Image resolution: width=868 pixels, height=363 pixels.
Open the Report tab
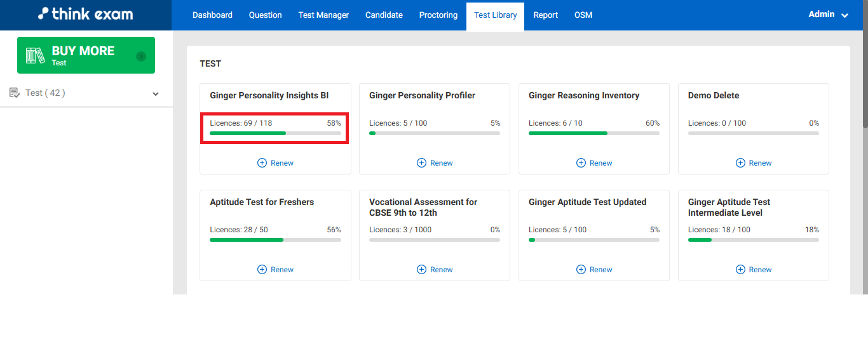tap(545, 15)
